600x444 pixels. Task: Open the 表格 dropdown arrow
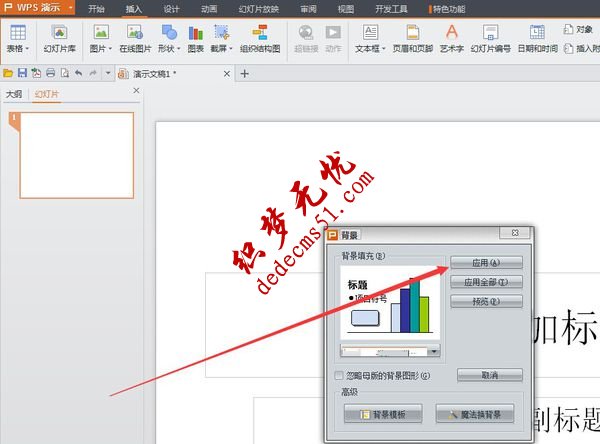[27, 49]
